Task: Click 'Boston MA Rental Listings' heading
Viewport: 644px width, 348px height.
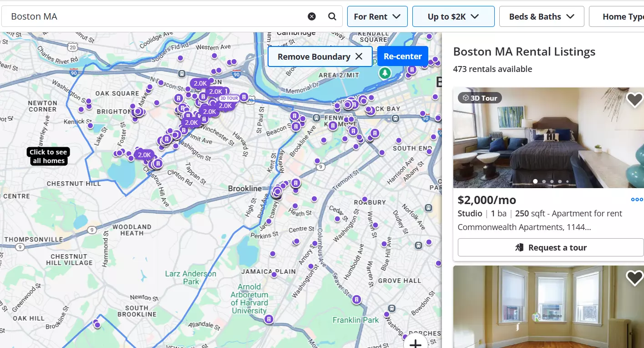Action: [x=524, y=51]
